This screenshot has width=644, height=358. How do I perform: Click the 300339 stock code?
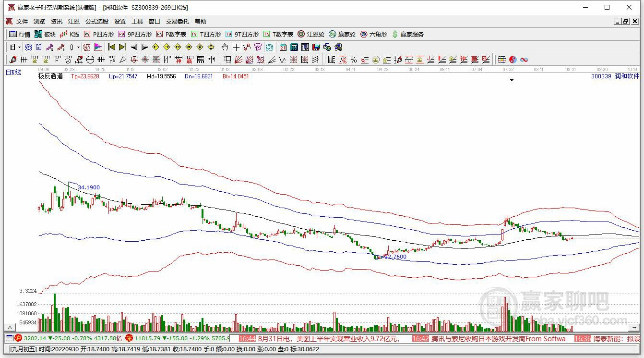point(601,76)
